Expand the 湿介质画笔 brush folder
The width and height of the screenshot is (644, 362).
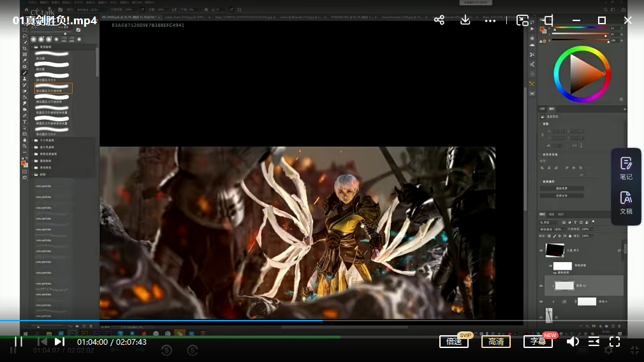click(33, 147)
